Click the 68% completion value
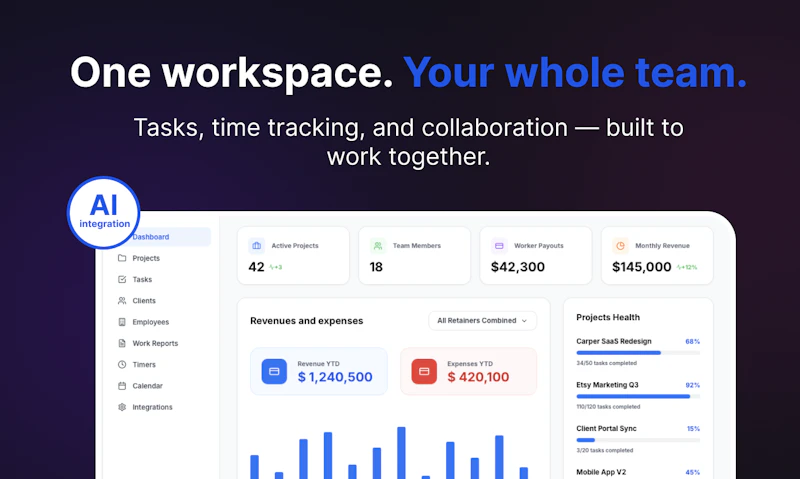Viewport: 800px width, 479px height. (x=692, y=342)
